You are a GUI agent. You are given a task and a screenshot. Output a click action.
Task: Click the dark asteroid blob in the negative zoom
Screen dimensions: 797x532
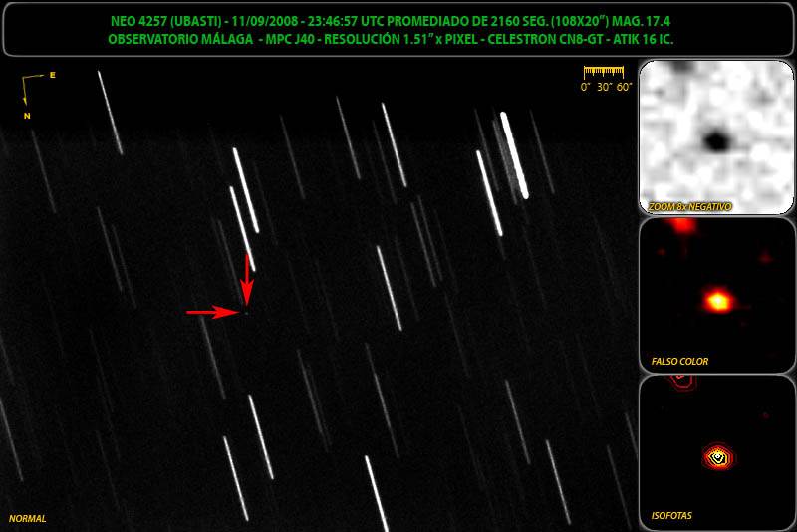[x=716, y=140]
